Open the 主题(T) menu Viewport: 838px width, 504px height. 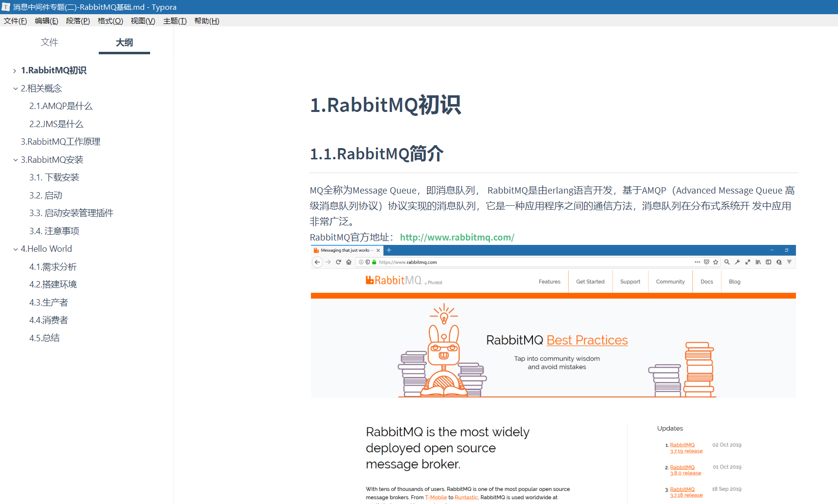click(x=175, y=21)
